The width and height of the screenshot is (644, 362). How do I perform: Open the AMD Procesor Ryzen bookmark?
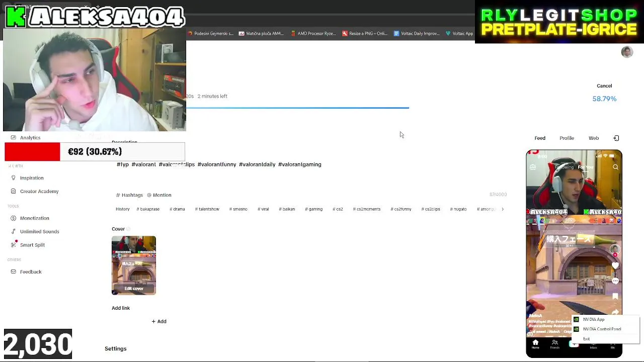(313, 34)
